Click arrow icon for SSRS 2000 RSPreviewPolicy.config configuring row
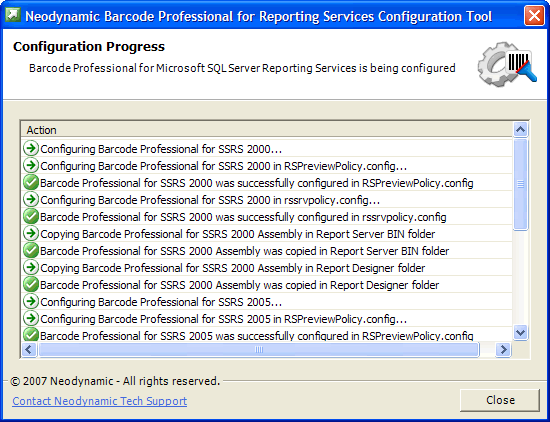The image size is (550, 422). 31,165
